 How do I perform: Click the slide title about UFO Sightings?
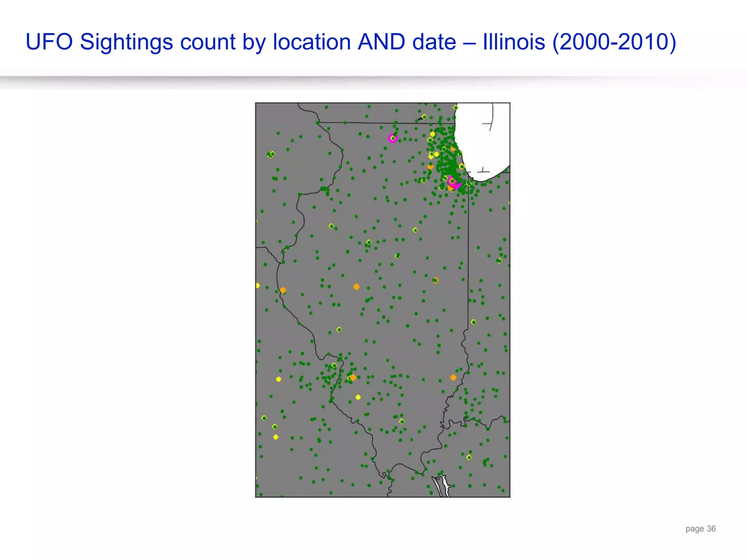351,42
